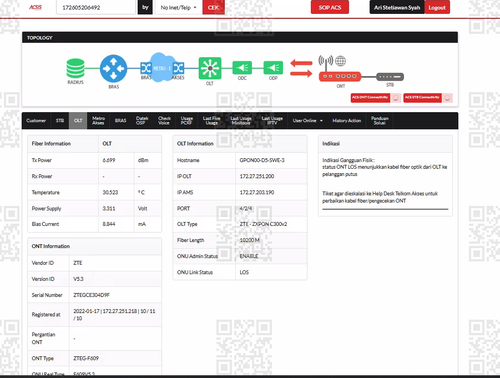This screenshot has width=500, height=378.
Task: Switch to the Customer tab
Action: [x=36, y=121]
